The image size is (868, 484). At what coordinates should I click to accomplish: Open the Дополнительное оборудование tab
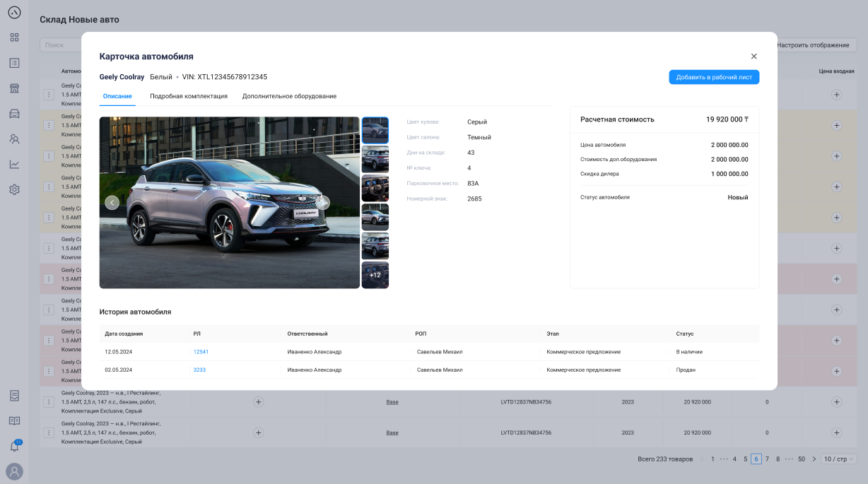(x=289, y=96)
